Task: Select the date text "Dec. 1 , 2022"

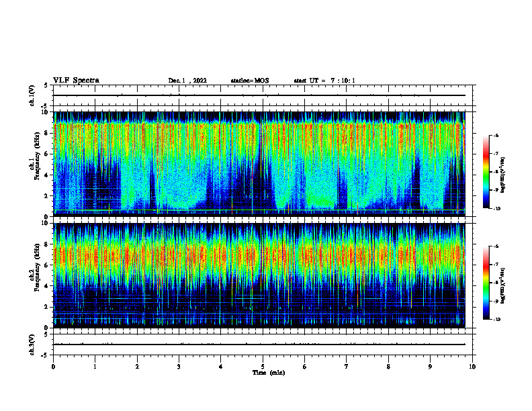Action: click(x=187, y=81)
